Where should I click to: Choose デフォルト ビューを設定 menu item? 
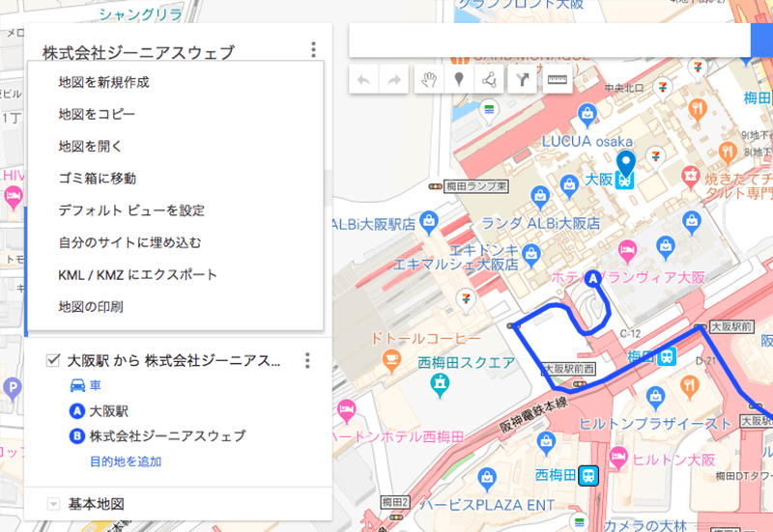175,210
